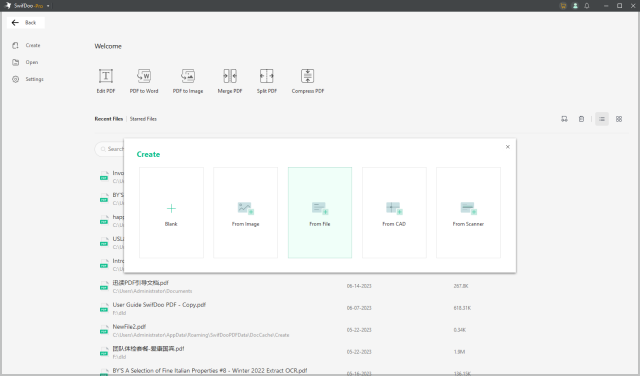Viewport: 640px width, 376px height.
Task: Open the user account profile icon
Action: click(x=575, y=6)
